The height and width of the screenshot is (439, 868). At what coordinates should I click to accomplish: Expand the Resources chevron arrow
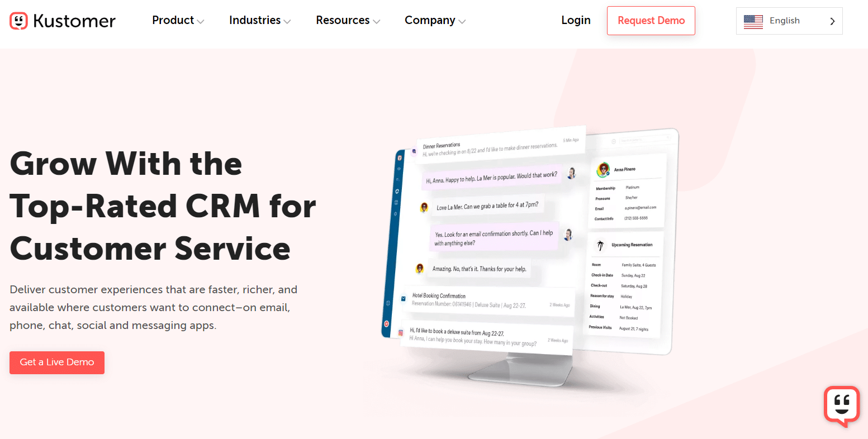tap(377, 22)
